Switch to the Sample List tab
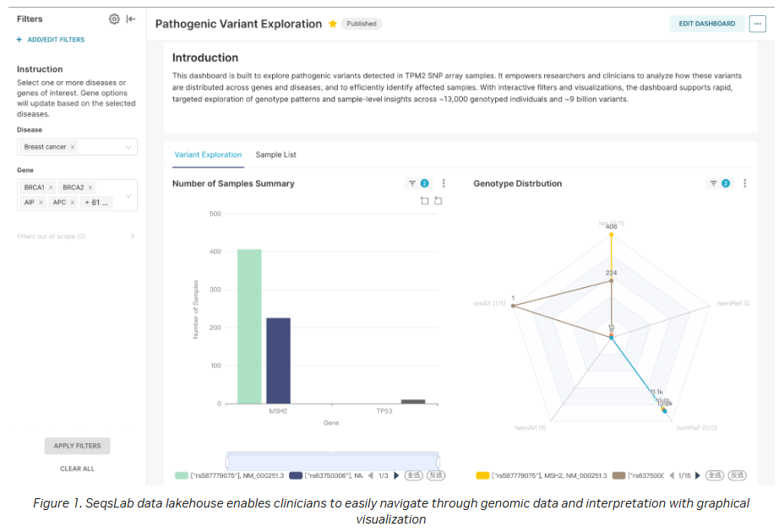Image resolution: width=779 pixels, height=532 pixels. (275, 155)
